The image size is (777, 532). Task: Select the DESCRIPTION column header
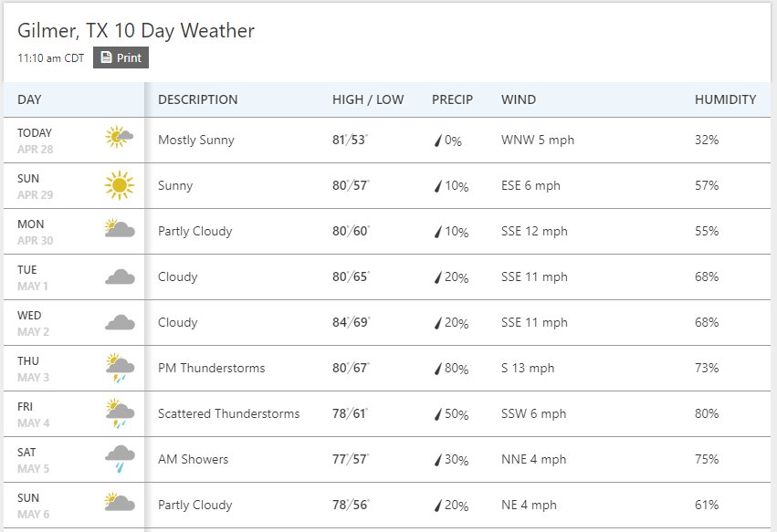pos(198,99)
